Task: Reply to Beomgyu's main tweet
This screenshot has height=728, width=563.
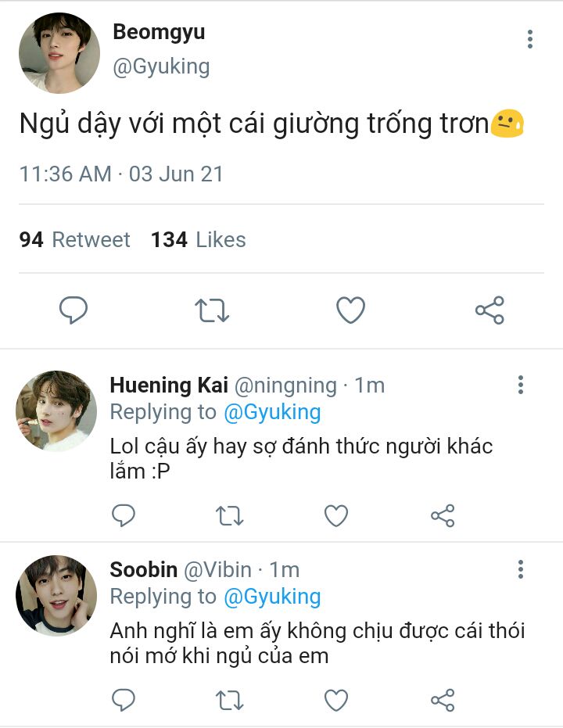Action: point(74,310)
